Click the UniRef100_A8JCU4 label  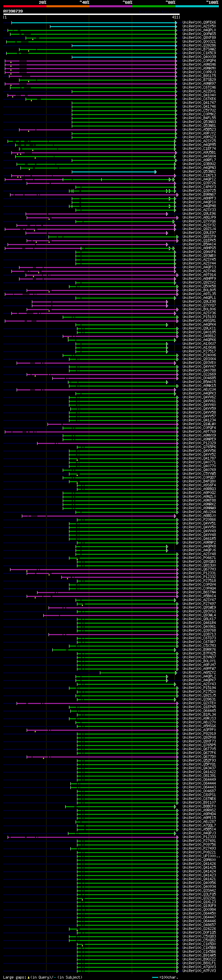199,390
